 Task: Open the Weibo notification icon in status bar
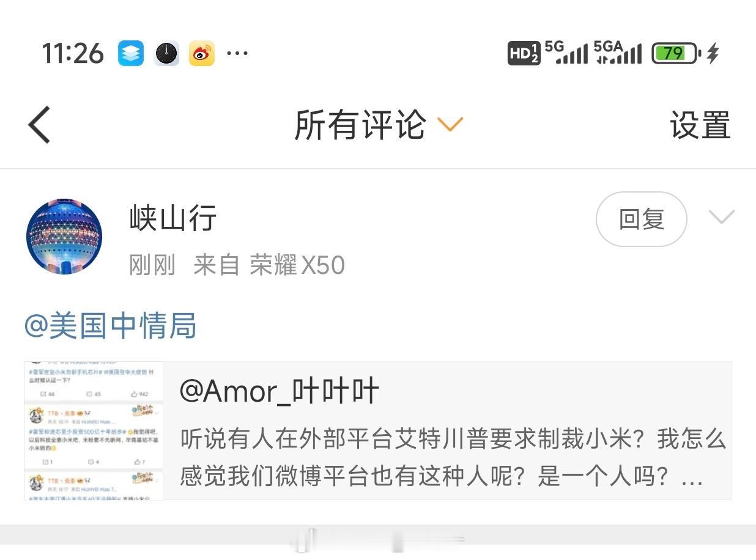pos(201,54)
